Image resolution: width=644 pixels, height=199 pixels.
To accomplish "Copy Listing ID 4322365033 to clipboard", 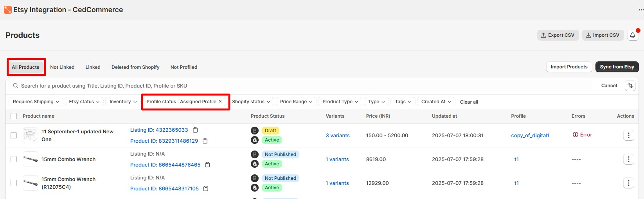I will (195, 130).
